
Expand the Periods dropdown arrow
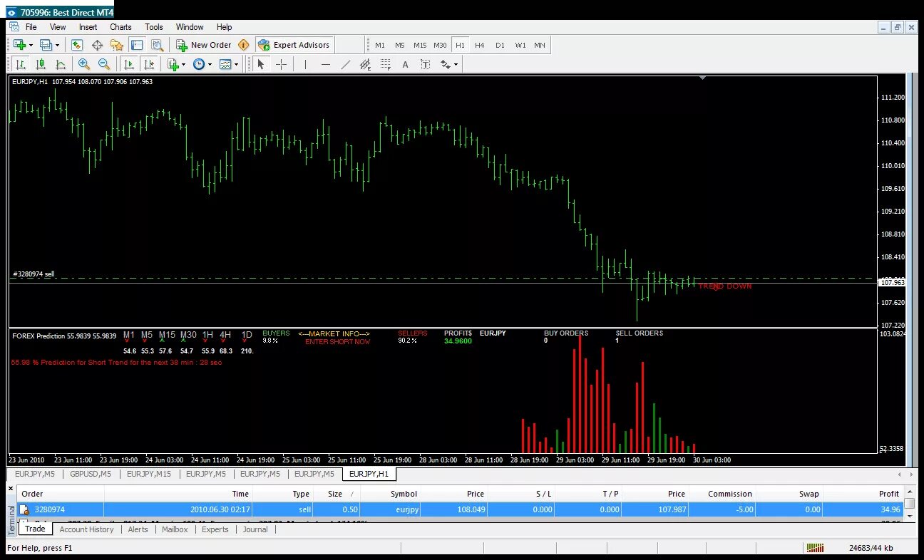210,64
